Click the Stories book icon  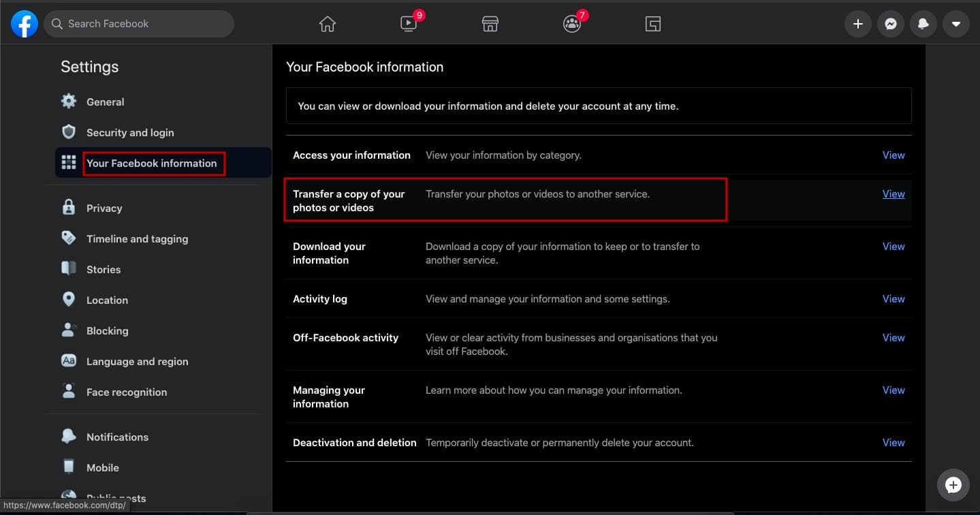pos(69,269)
